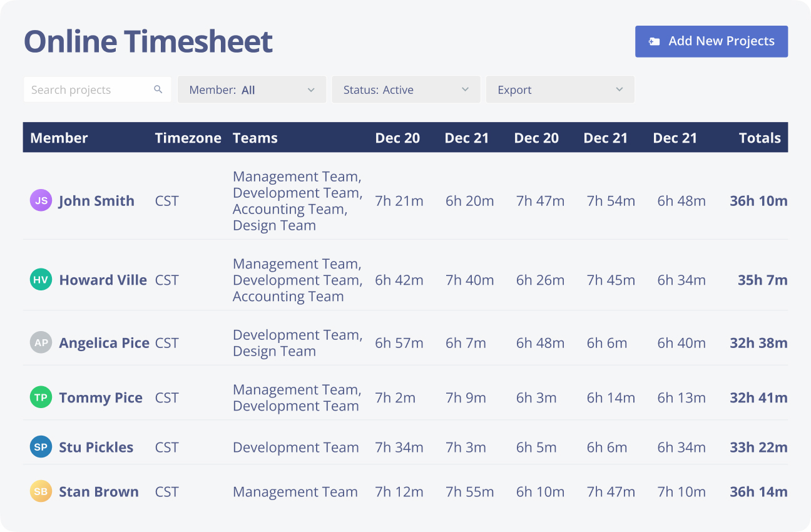Click the search magnifier icon
The image size is (811, 532).
click(x=158, y=90)
